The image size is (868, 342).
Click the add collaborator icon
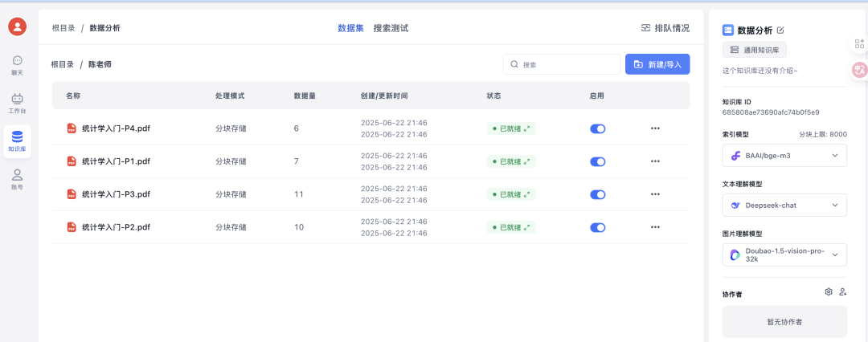coord(842,292)
